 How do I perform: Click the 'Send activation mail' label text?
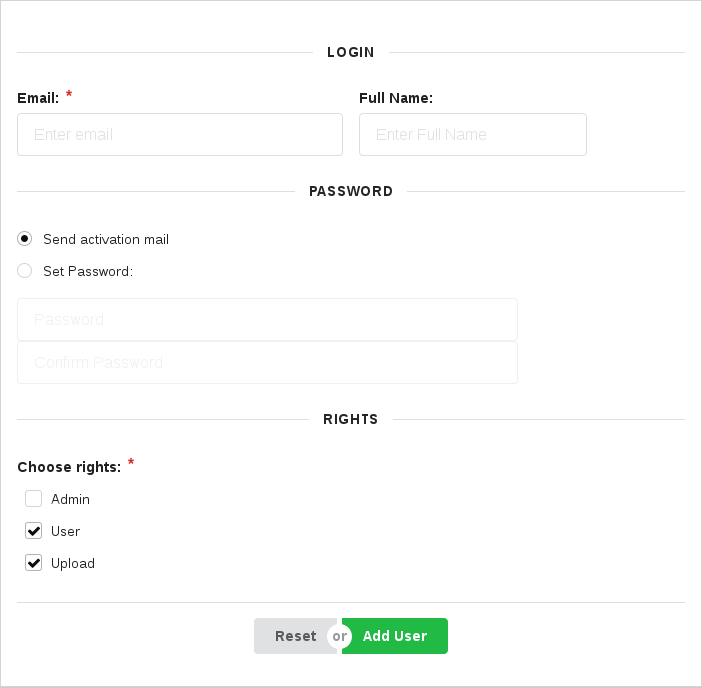(106, 239)
